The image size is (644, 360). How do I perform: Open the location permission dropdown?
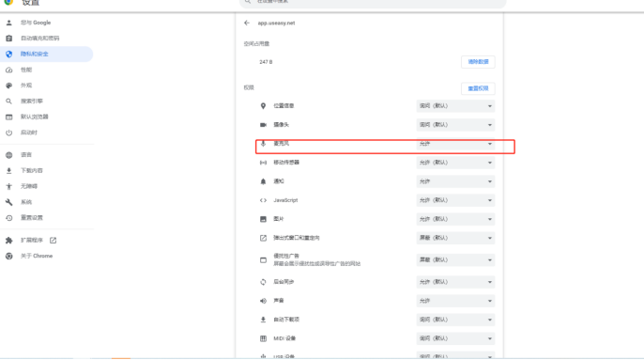point(455,106)
